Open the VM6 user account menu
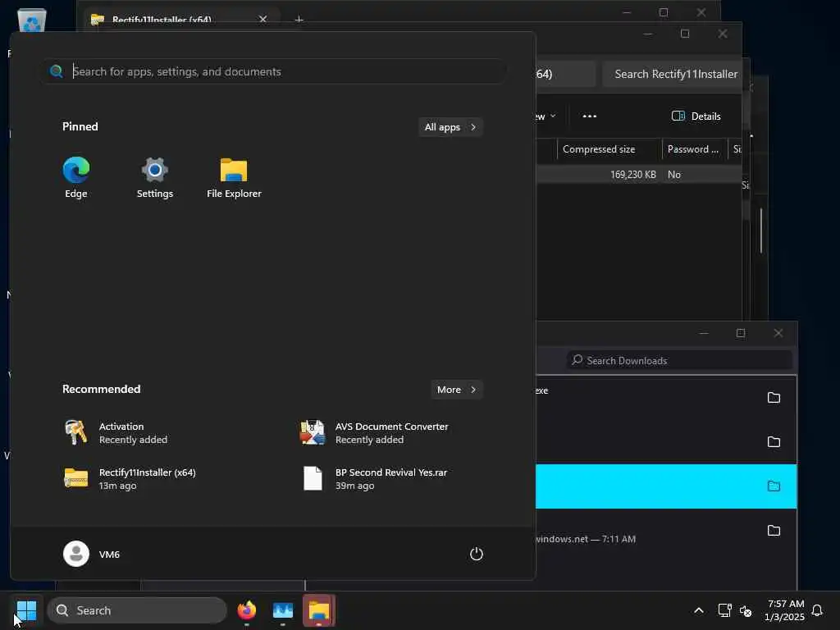Viewport: 840px width, 630px height. (92, 554)
